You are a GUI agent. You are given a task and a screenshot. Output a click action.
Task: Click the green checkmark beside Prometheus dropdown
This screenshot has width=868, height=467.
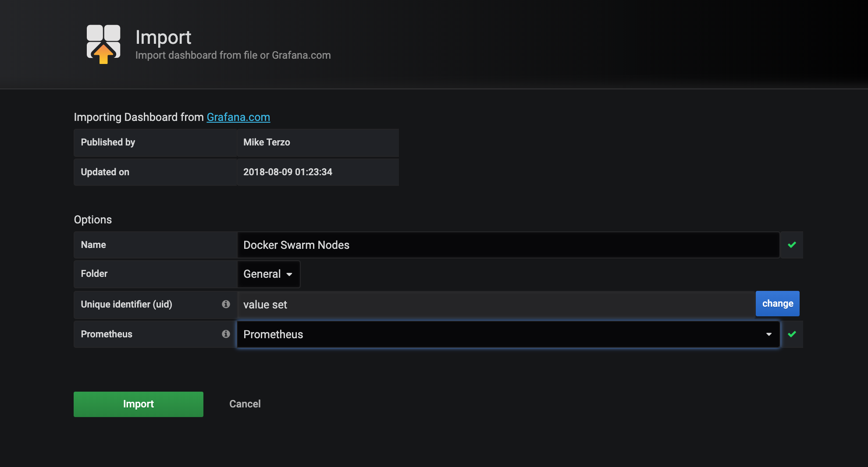[x=792, y=334]
